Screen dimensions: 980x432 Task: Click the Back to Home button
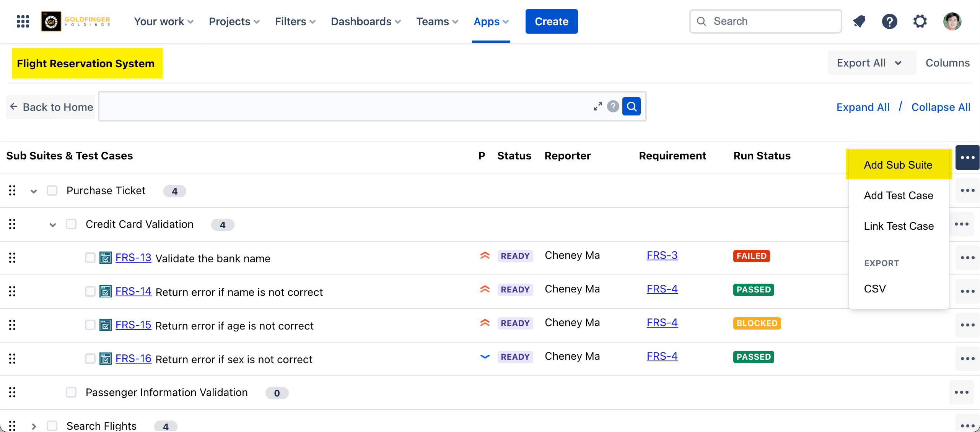click(x=51, y=107)
